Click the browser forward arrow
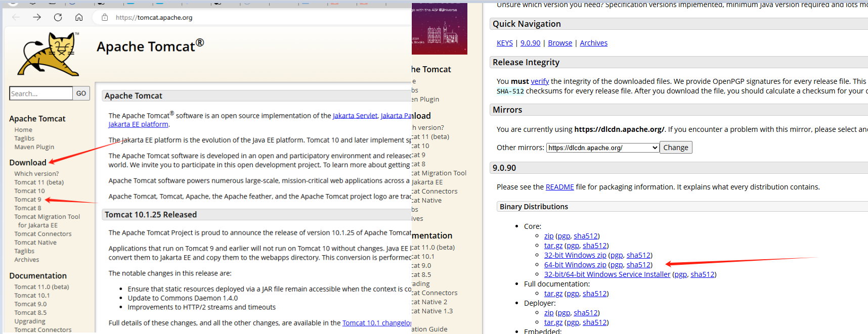Image resolution: width=868 pixels, height=334 pixels. pyautogui.click(x=37, y=17)
